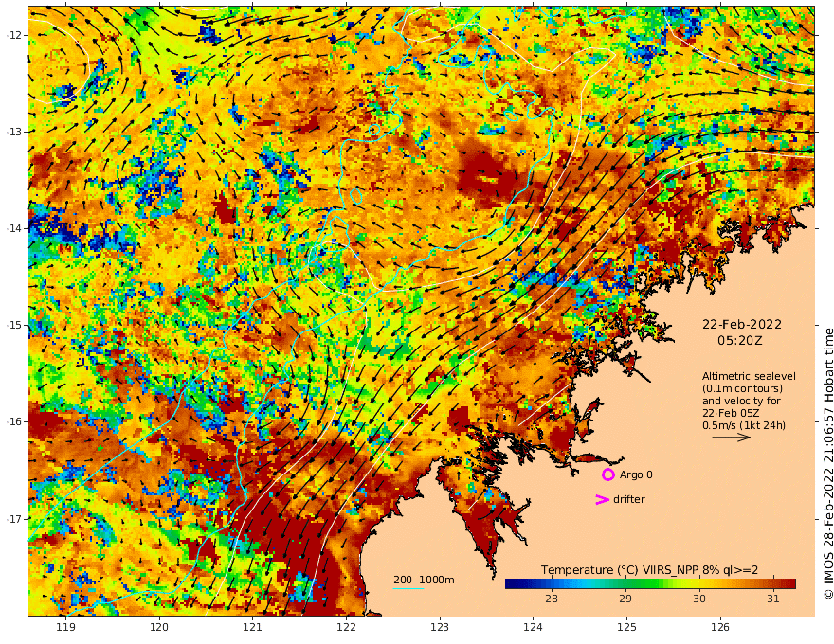The height and width of the screenshot is (644, 834).
Task: Click the longitude label 125
Action: click(x=626, y=627)
